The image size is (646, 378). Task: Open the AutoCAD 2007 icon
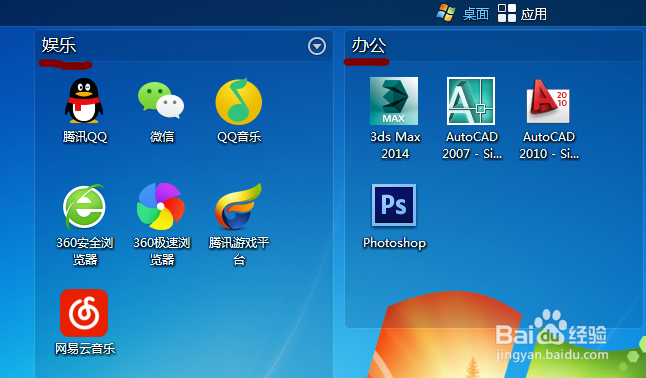[x=471, y=101]
